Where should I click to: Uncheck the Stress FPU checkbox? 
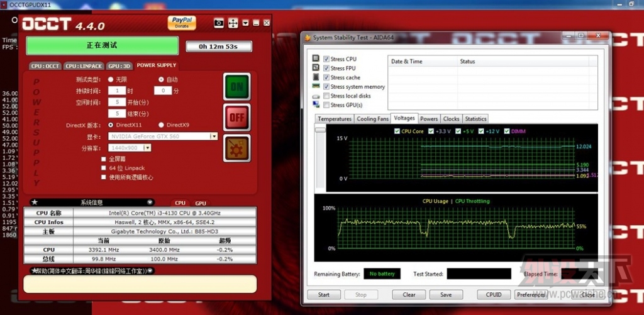pos(326,68)
